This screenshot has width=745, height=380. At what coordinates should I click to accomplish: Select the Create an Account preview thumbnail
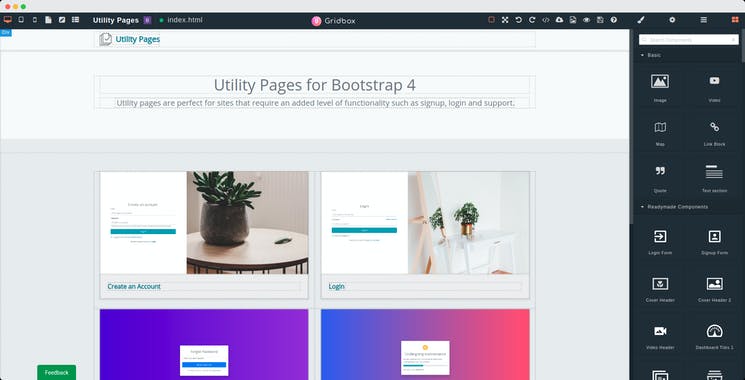coord(204,223)
